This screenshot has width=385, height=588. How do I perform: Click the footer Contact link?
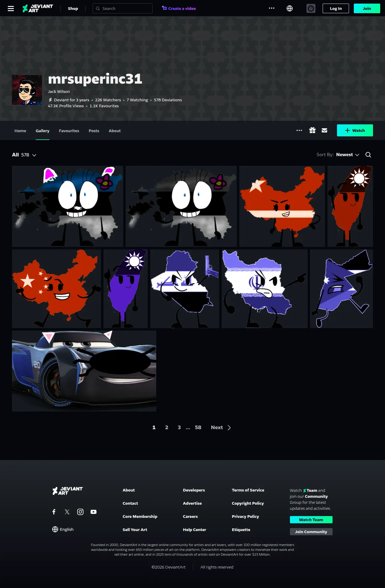(x=130, y=503)
